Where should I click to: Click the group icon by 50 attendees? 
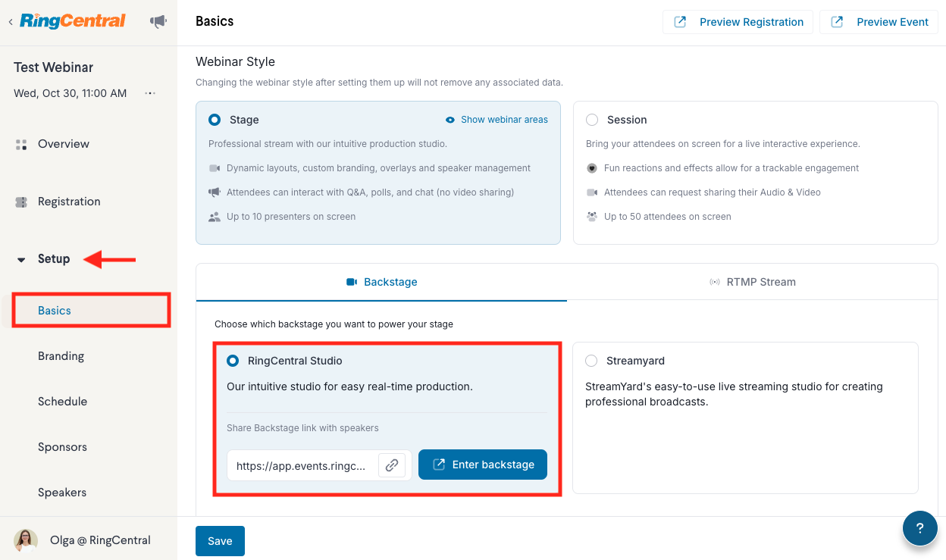(x=592, y=217)
